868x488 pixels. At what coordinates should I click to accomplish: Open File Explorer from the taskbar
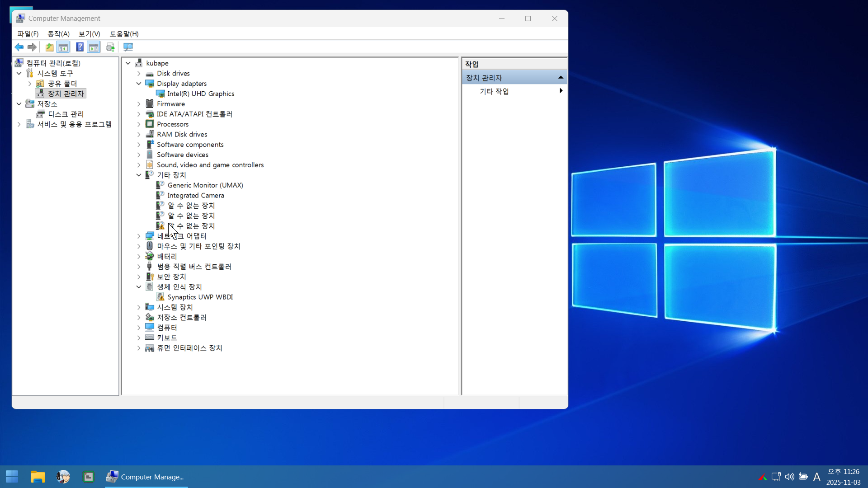pyautogui.click(x=38, y=477)
